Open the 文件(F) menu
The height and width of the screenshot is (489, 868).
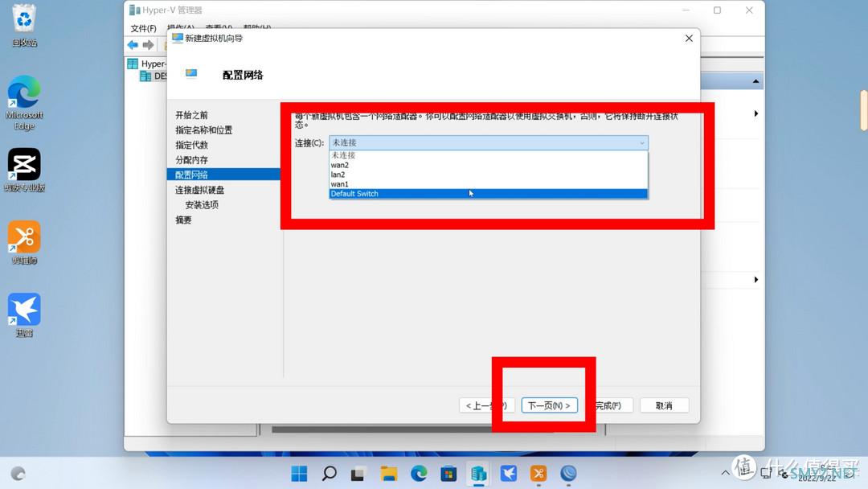[143, 28]
